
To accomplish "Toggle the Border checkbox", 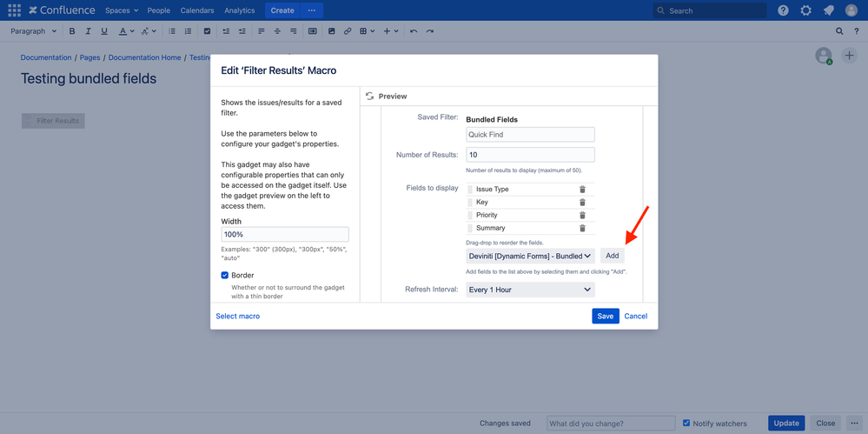I will (x=225, y=275).
